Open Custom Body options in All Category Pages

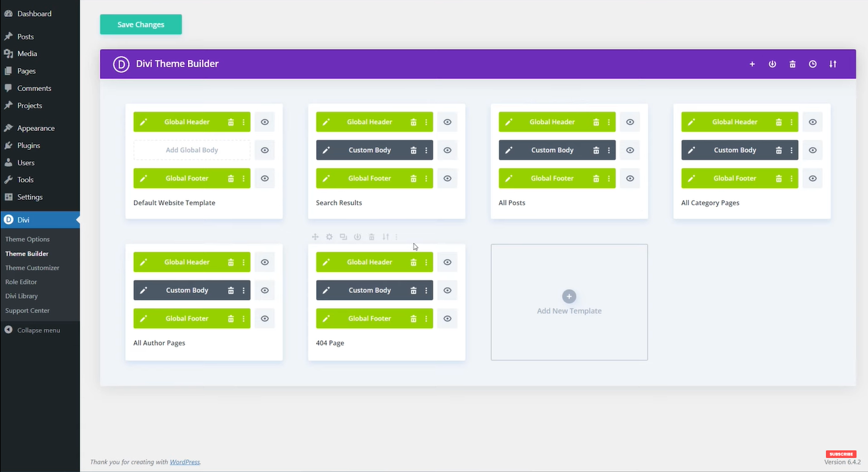pos(792,150)
